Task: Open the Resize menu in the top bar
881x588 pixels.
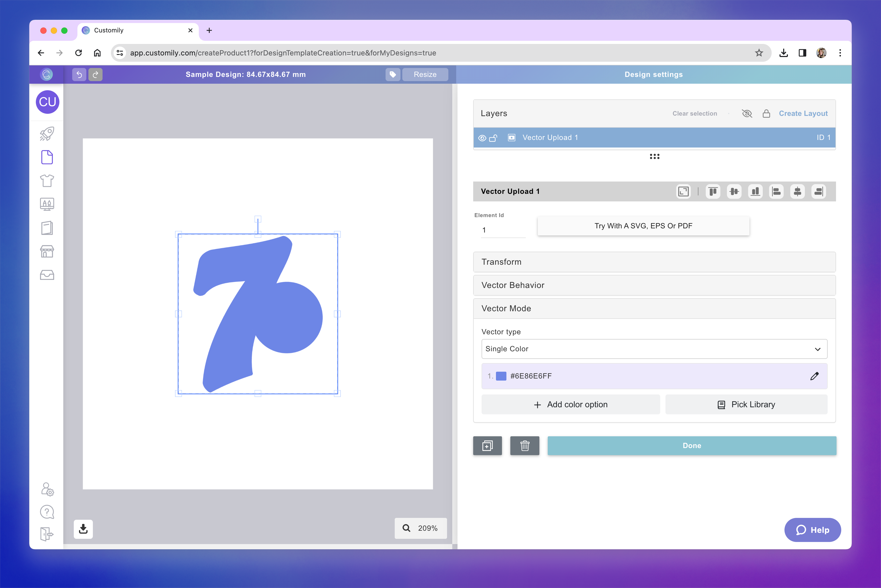Action: coord(425,74)
